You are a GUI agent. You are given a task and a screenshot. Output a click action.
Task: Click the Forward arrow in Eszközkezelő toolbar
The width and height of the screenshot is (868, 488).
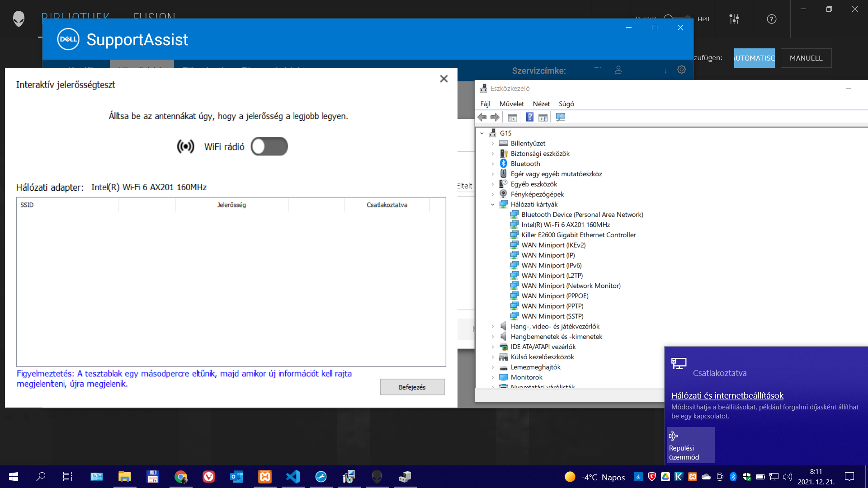point(495,117)
